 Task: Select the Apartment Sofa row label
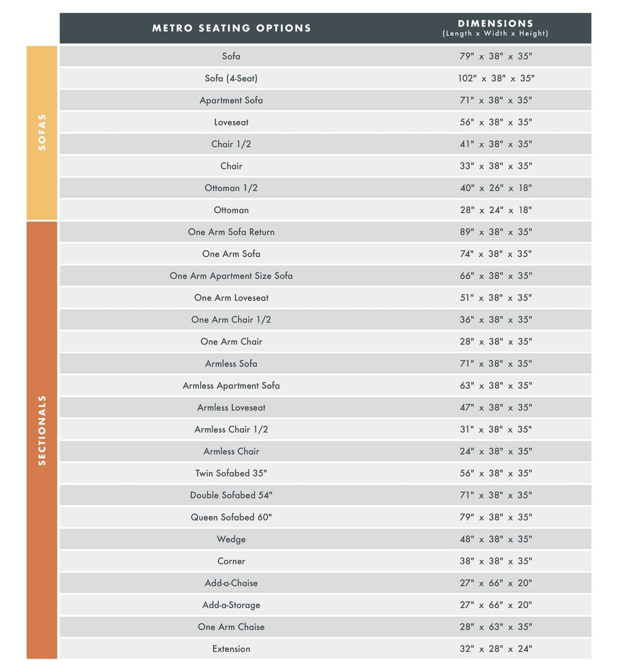pyautogui.click(x=231, y=100)
